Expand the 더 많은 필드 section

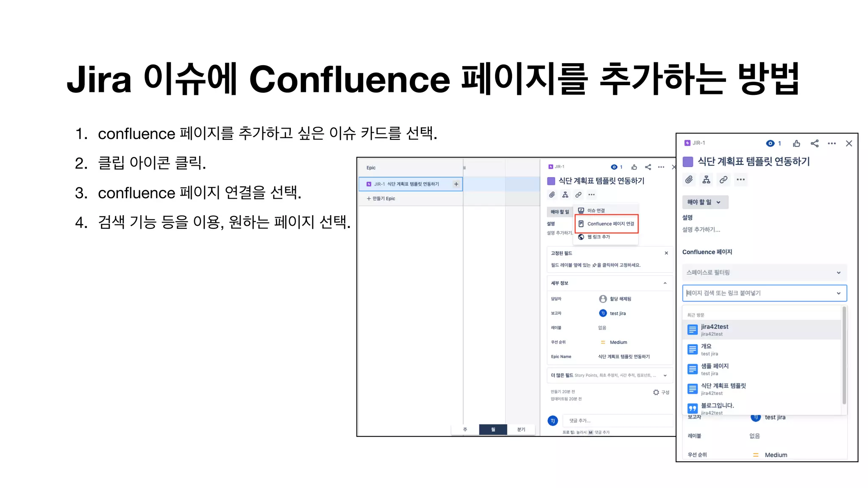tap(609, 375)
